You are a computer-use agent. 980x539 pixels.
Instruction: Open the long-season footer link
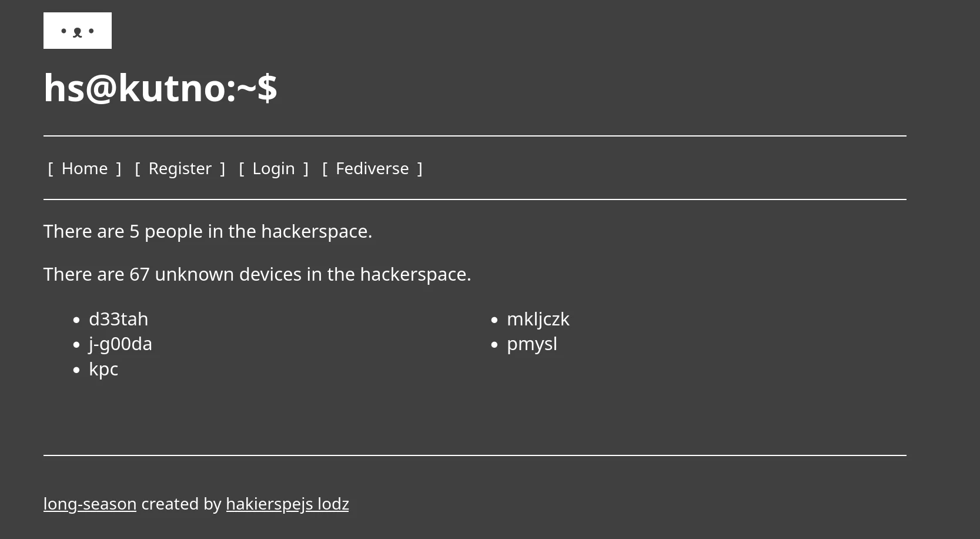click(90, 504)
